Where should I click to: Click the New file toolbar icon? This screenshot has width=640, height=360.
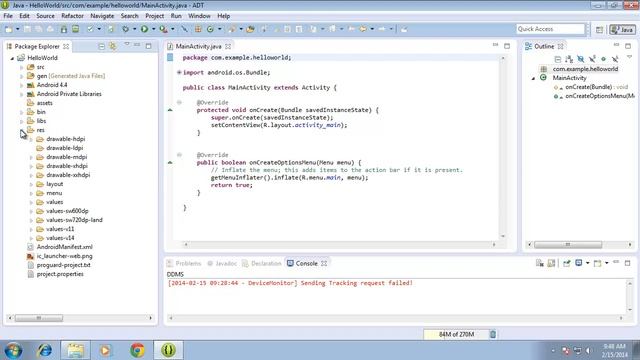coord(9,29)
